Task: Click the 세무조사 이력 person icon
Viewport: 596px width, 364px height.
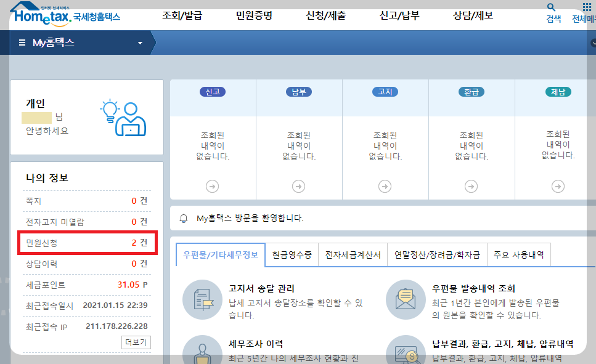Action: [202, 350]
